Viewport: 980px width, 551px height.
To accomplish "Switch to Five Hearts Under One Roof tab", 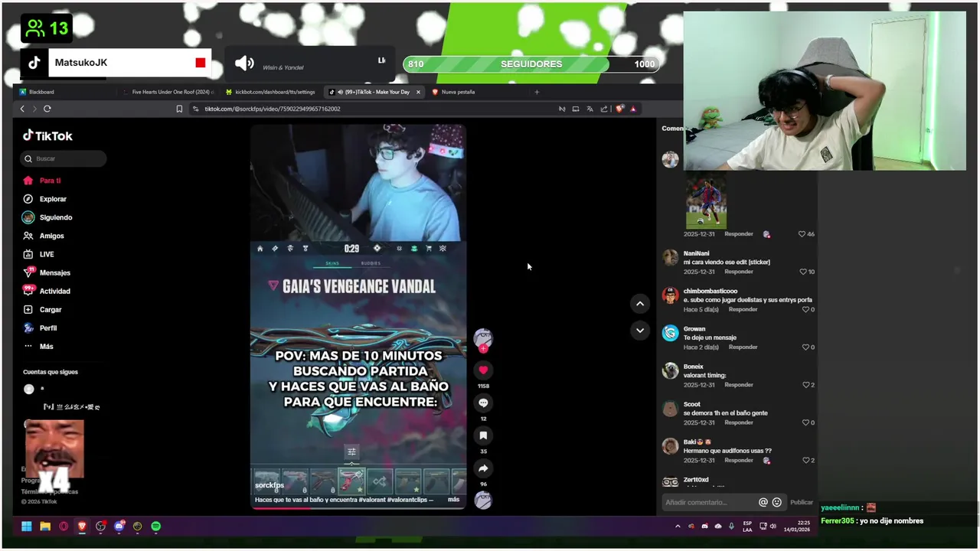I will [x=170, y=92].
